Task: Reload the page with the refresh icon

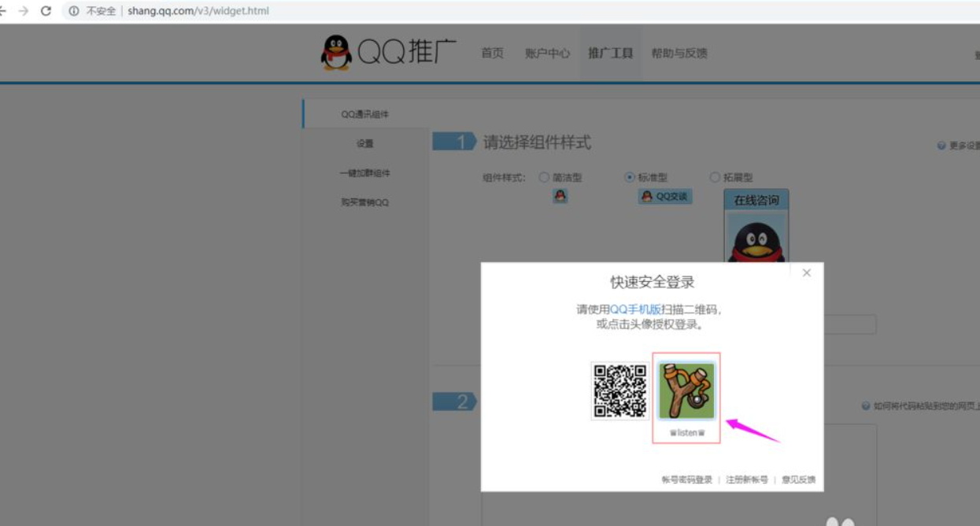Action: (x=46, y=11)
